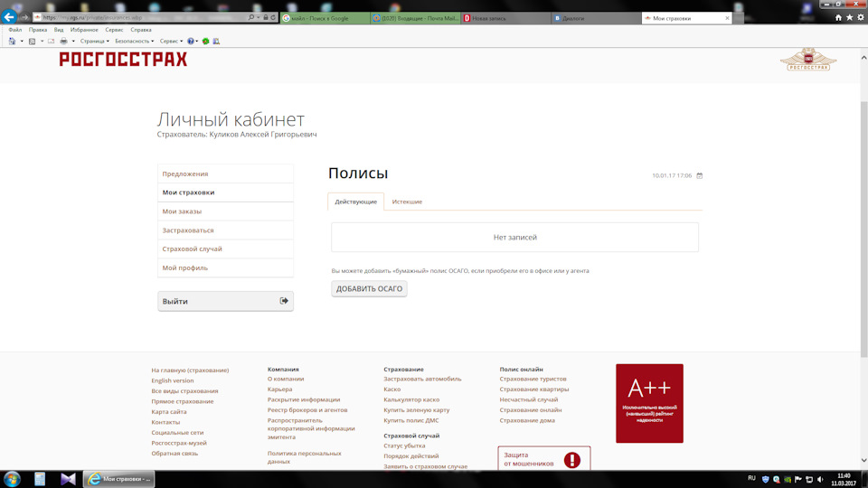Click the network tray icon

(x=809, y=479)
